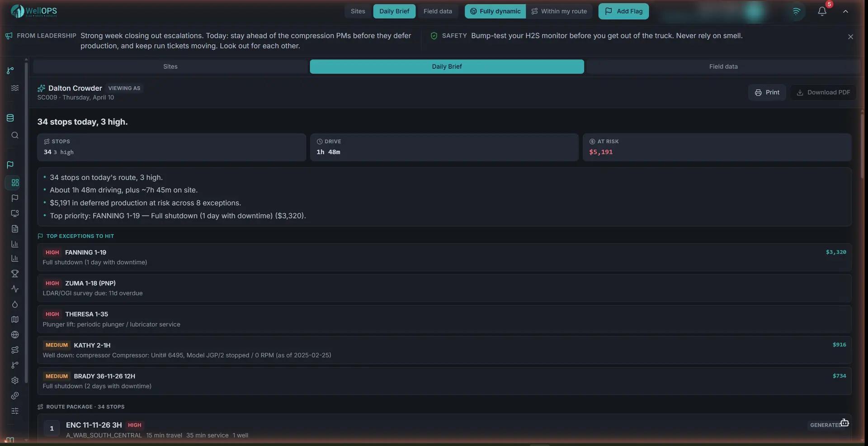Screen dimensions: 868x446
Task: Open the trophy icon in sidebar
Action: click(14, 274)
